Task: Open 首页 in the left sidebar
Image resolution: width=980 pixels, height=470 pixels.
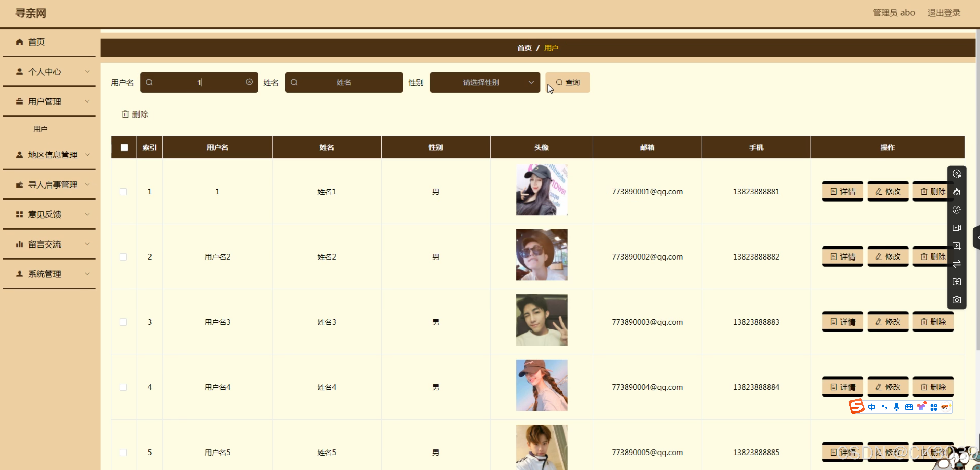Action: pyautogui.click(x=36, y=42)
